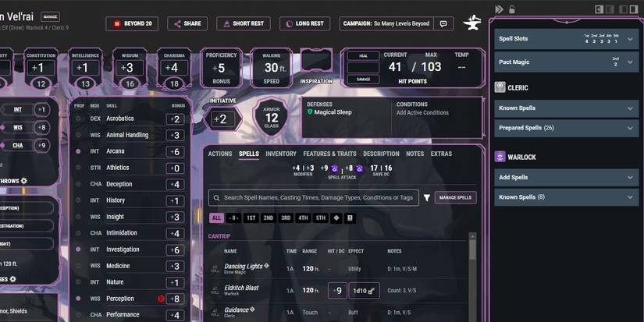
Task: Filter spells by the concentration diamond icon
Action: point(336,218)
